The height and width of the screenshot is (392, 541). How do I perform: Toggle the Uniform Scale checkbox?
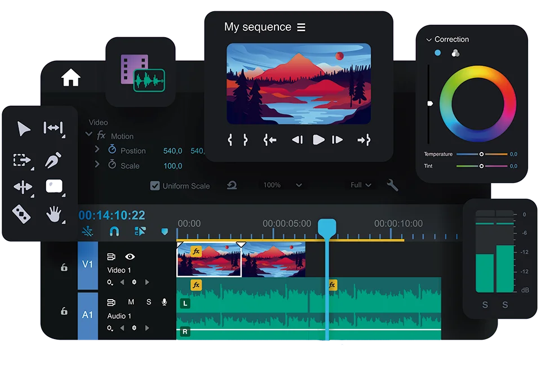click(x=155, y=186)
